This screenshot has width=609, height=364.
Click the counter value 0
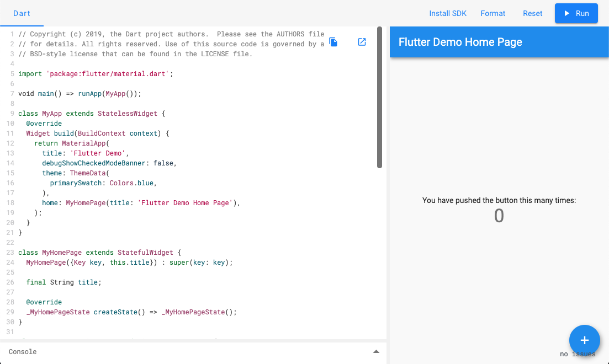(x=499, y=216)
